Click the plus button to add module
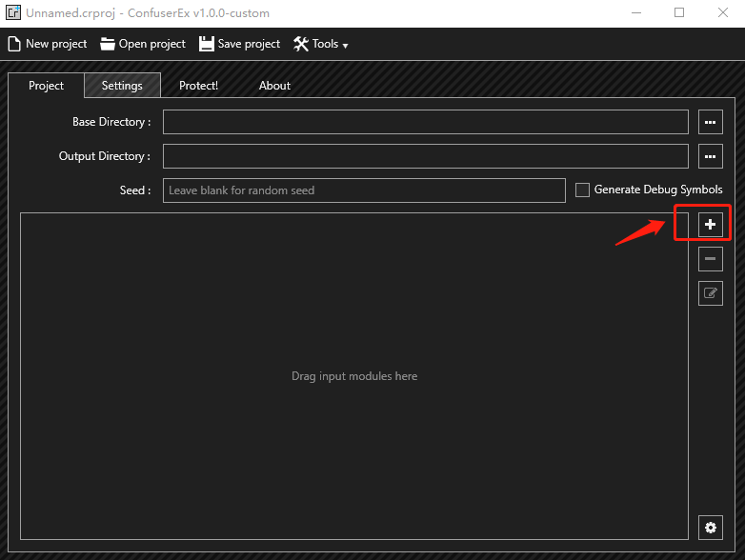This screenshot has height=560, width=745. pyautogui.click(x=711, y=225)
